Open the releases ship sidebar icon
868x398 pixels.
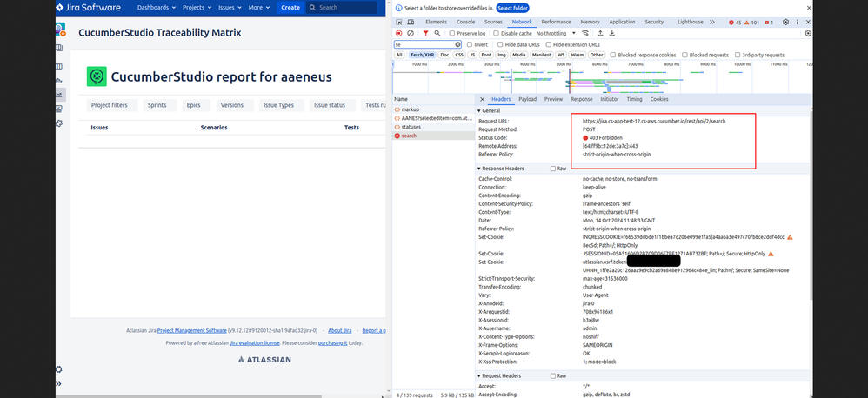[x=59, y=81]
